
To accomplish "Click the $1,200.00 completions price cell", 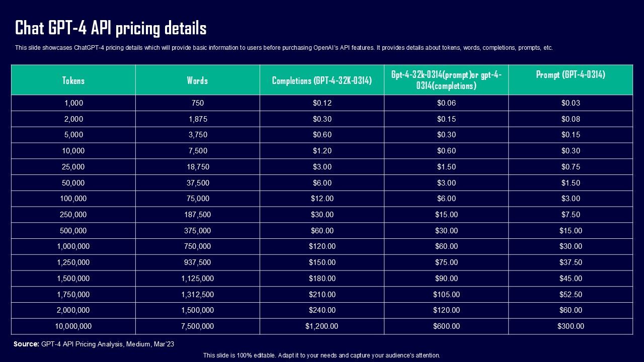I will tap(322, 326).
